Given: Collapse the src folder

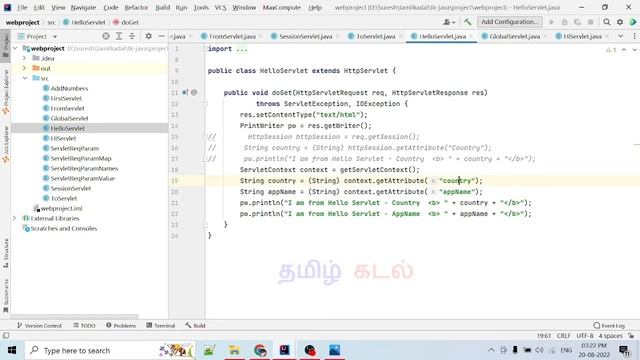Looking at the screenshot, I should 24,78.
